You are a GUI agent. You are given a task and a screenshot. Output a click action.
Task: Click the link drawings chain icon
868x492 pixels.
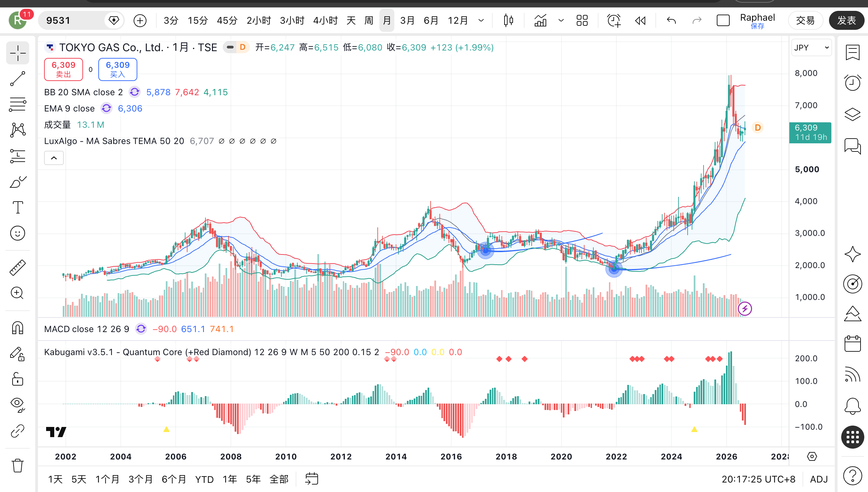tap(18, 431)
